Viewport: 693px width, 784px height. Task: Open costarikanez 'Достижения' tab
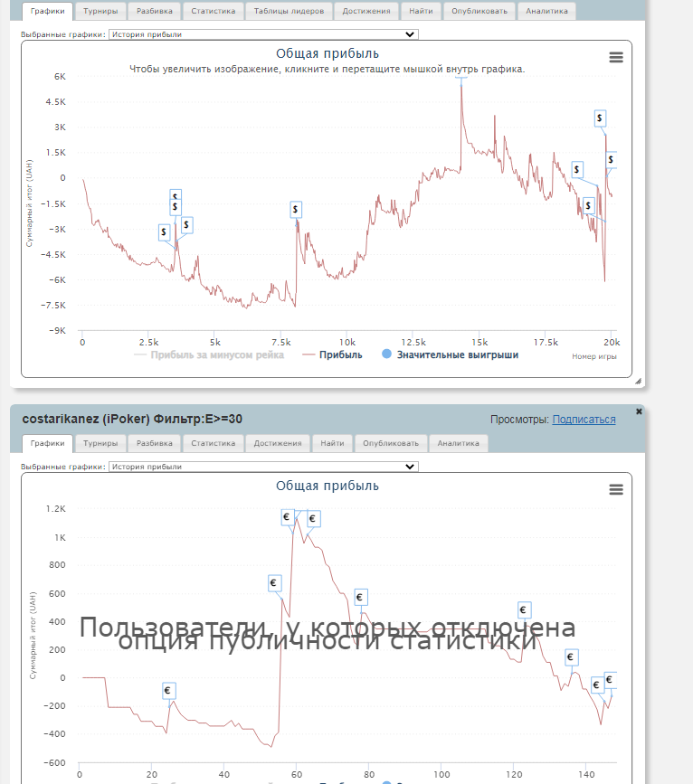click(x=278, y=443)
